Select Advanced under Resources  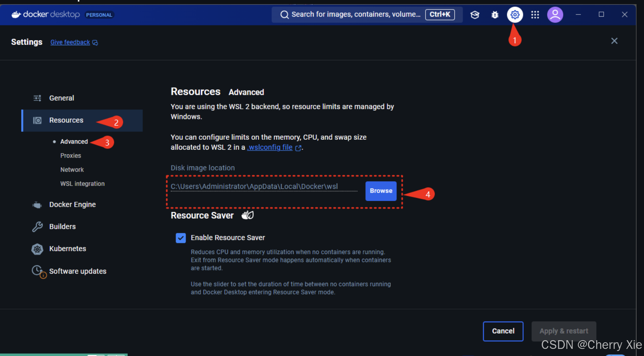(x=74, y=142)
